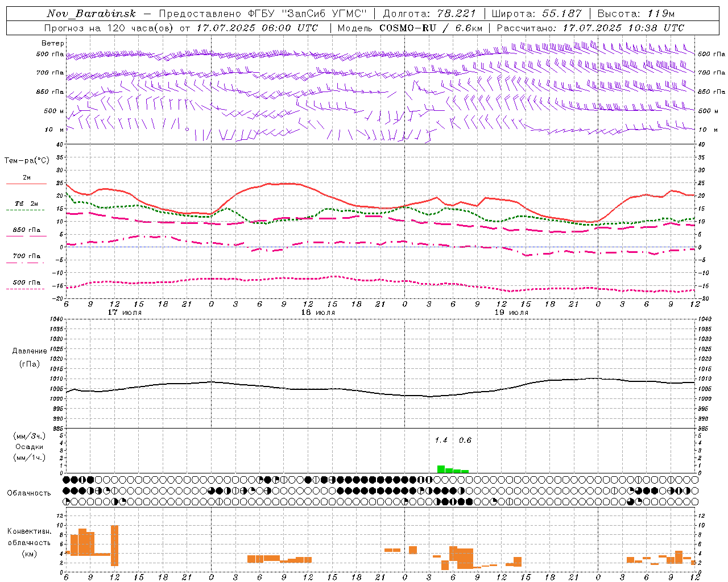Click the "Высота: 119м" header text
The width and height of the screenshot is (728, 582).
(636, 14)
